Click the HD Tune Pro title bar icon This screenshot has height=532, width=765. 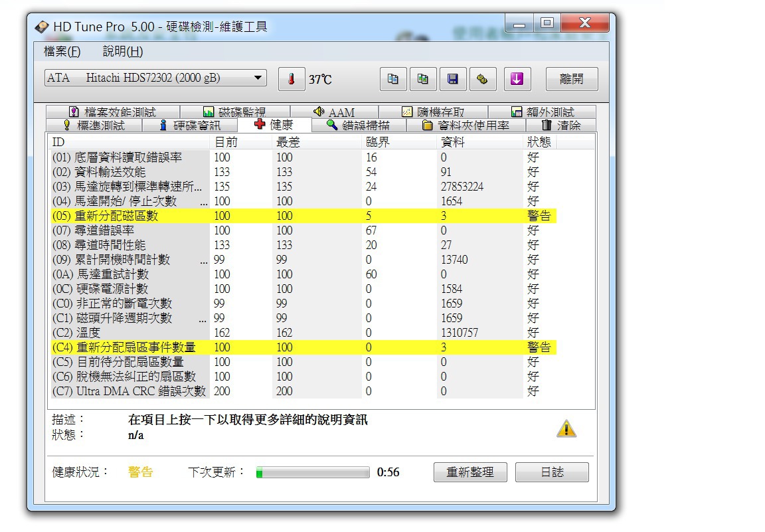(42, 27)
